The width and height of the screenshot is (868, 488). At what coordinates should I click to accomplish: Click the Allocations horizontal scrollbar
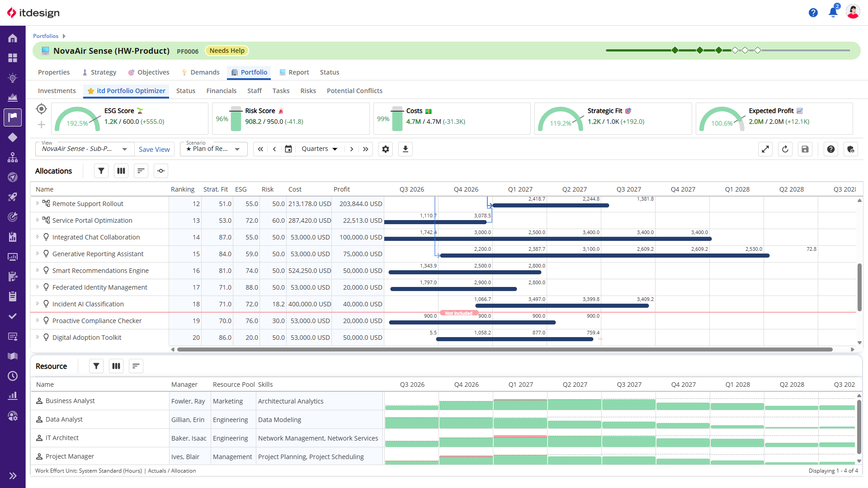tap(505, 349)
